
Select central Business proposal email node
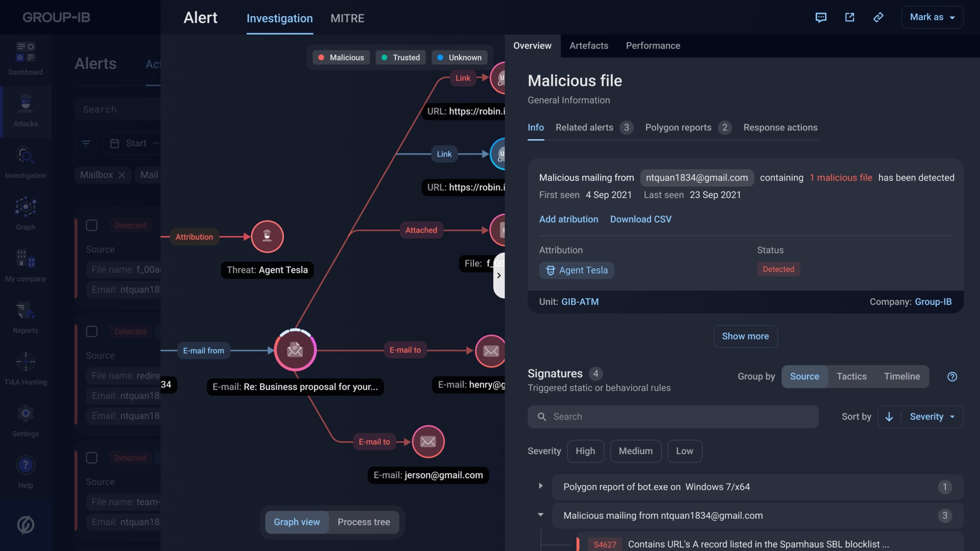[295, 350]
